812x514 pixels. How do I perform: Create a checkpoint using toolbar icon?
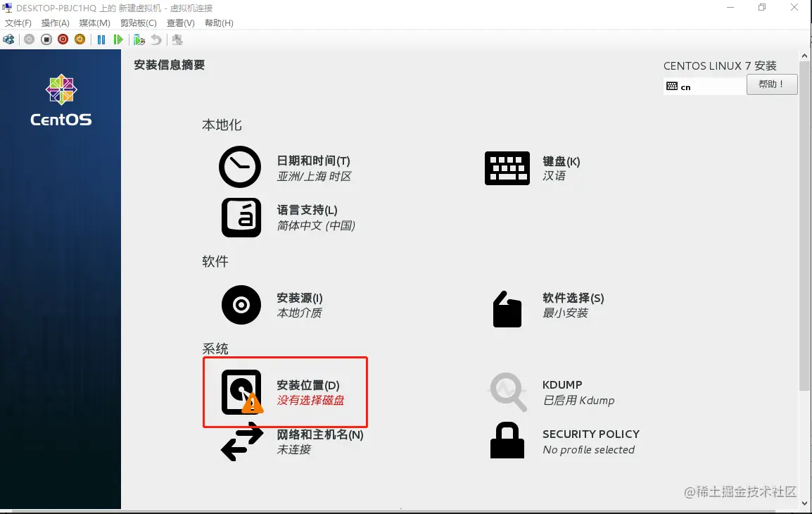click(139, 39)
